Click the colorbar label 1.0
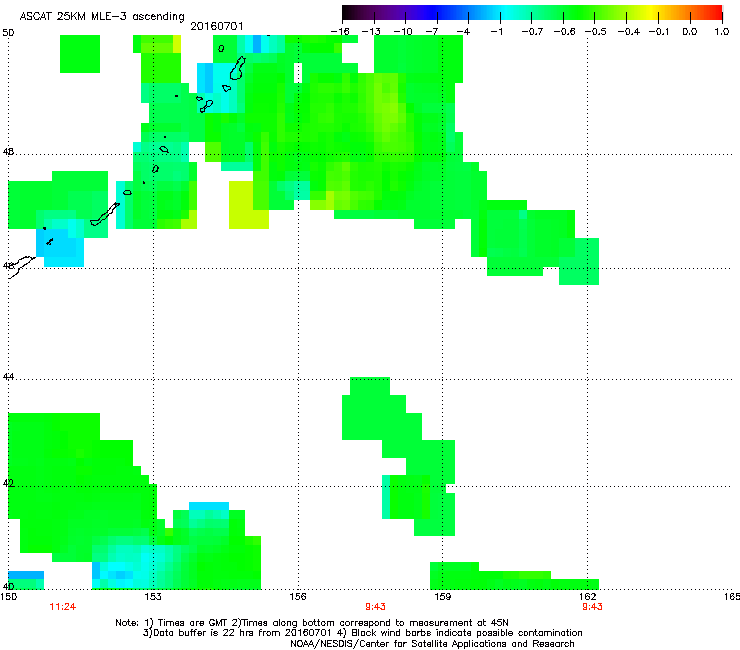Screen dimensions: 740x650 (x=722, y=32)
